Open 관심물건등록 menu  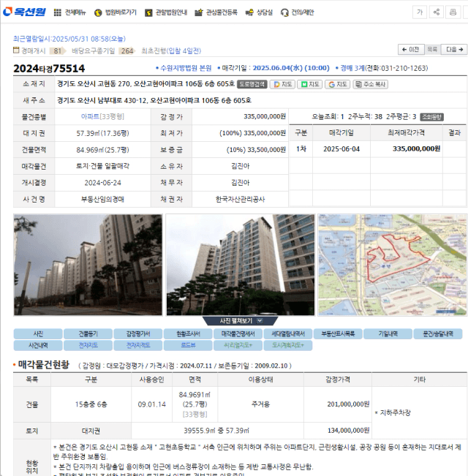pyautogui.click(x=216, y=12)
